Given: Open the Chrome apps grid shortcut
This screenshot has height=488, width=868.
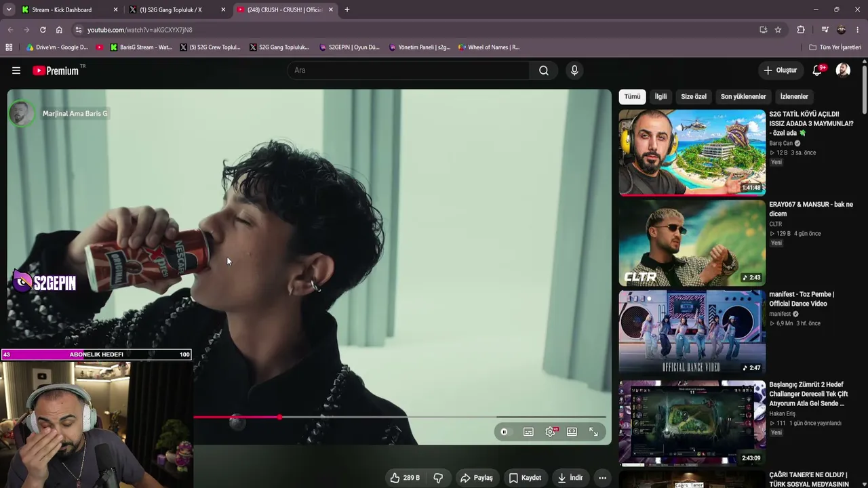Looking at the screenshot, I should (x=9, y=47).
